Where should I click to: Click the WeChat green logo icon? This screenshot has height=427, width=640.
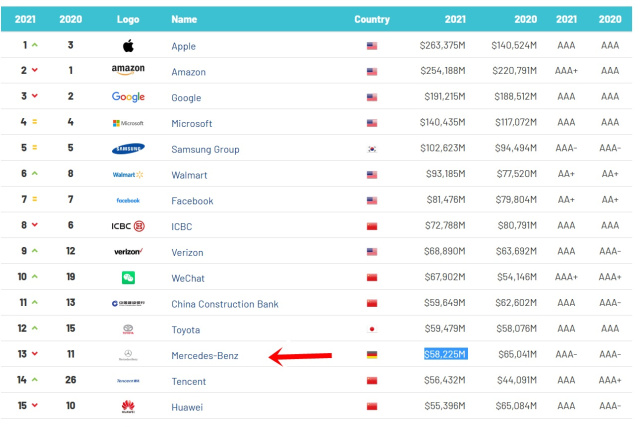click(128, 278)
